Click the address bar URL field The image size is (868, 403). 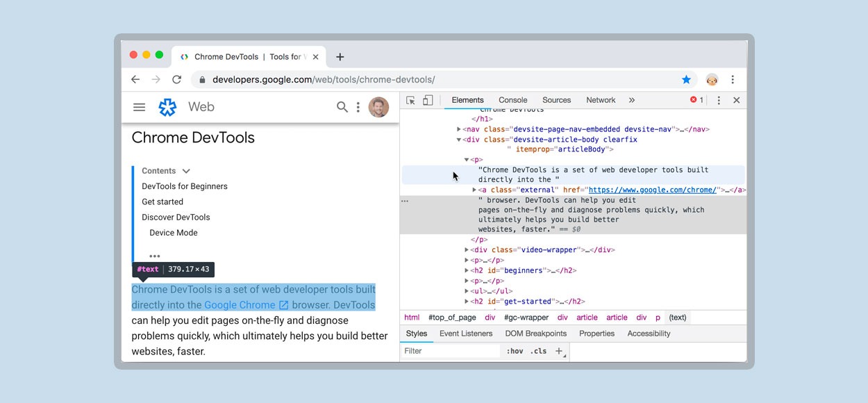pos(437,80)
